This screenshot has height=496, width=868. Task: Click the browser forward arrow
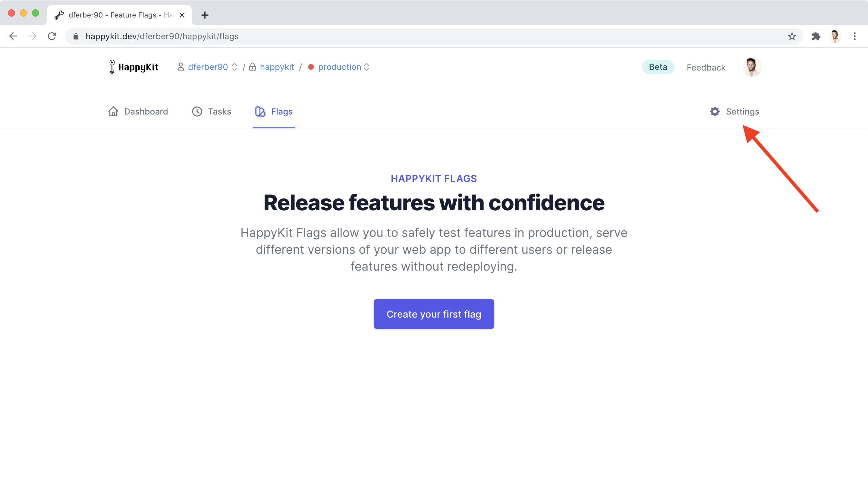(x=33, y=36)
